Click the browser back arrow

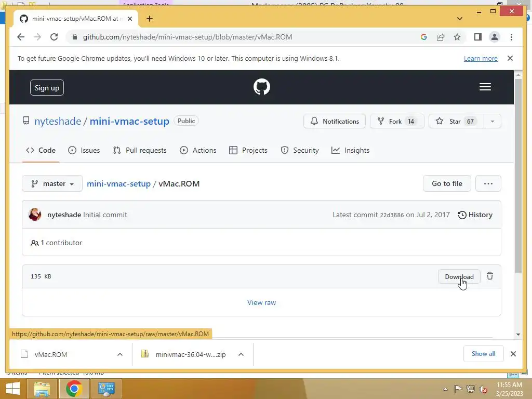tap(21, 37)
